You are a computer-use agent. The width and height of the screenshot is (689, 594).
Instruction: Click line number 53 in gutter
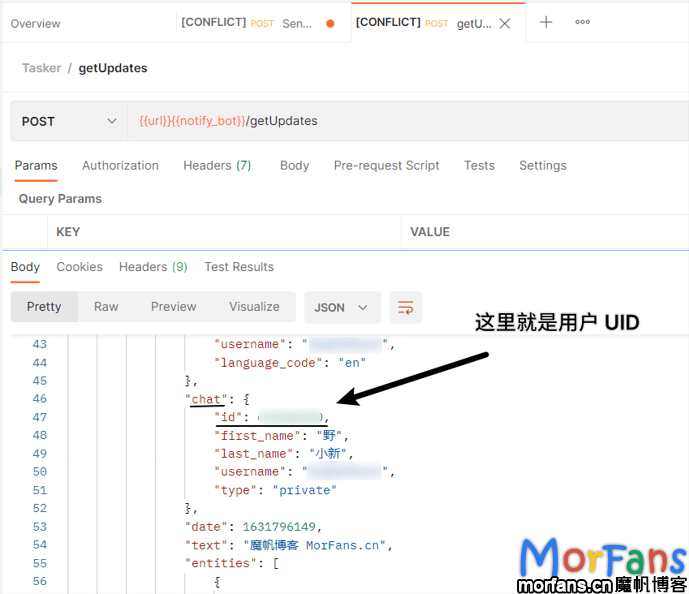coord(40,527)
